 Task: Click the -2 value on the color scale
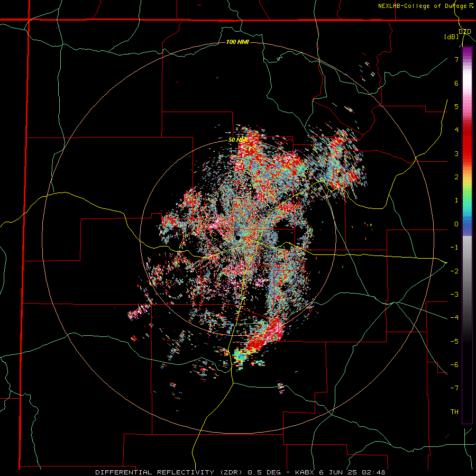coord(454,271)
